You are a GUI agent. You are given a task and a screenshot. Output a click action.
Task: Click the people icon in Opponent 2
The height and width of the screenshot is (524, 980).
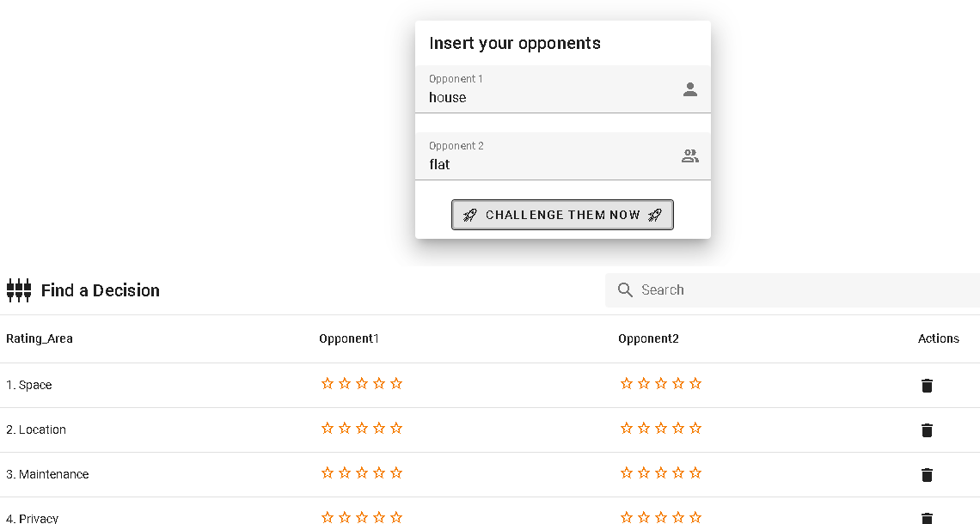point(690,156)
